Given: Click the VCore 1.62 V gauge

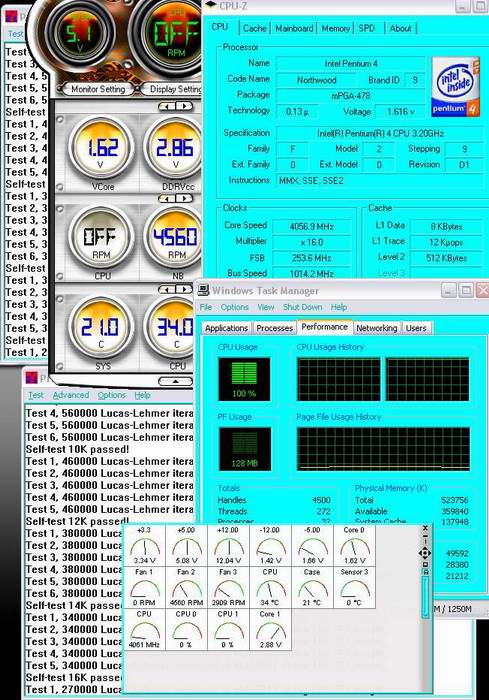Looking at the screenshot, I should [101, 150].
